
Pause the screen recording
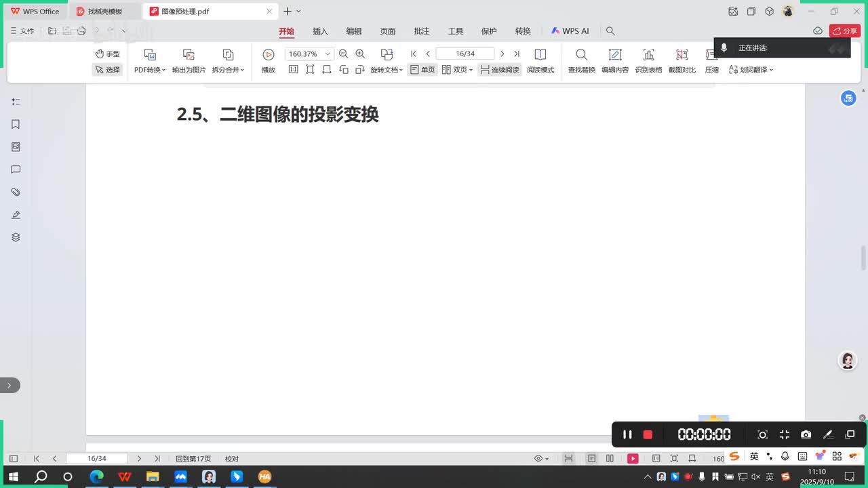point(627,434)
